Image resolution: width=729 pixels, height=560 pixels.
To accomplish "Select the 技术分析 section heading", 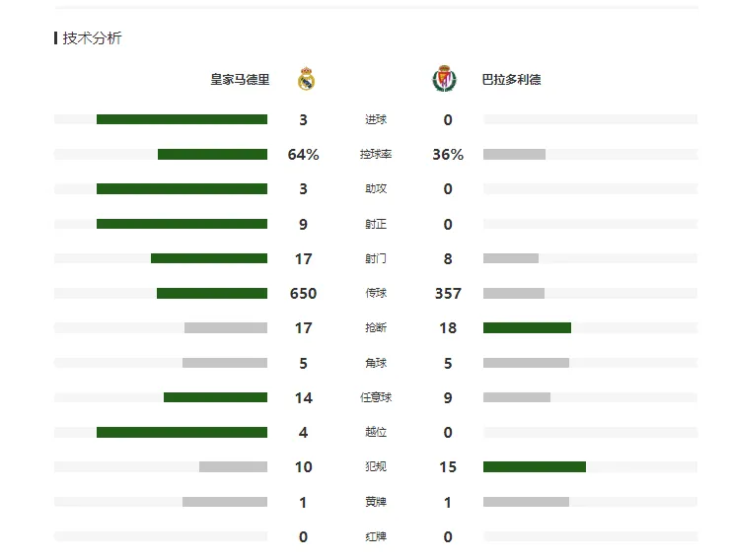I will [x=92, y=38].
